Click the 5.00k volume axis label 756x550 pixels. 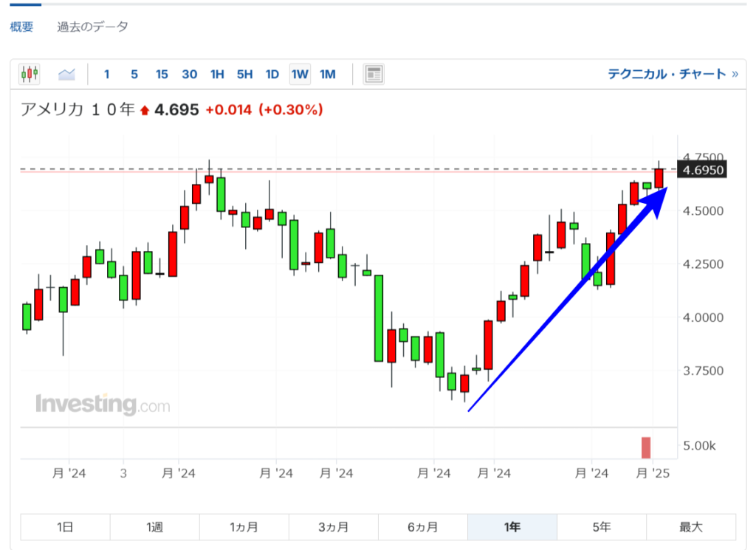(x=699, y=446)
